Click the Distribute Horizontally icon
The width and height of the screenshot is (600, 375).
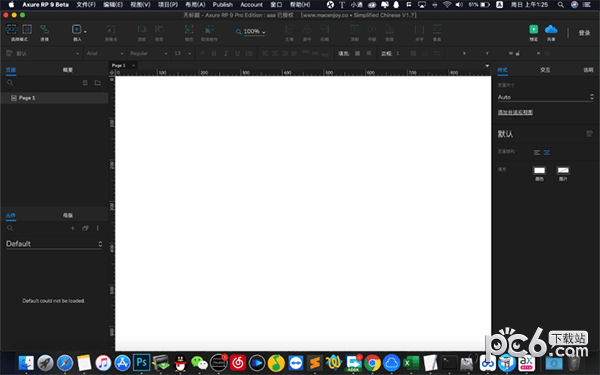click(x=419, y=29)
